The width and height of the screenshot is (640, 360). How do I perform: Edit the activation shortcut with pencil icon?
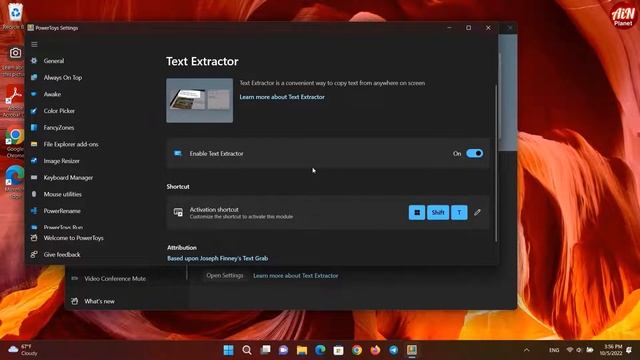click(x=478, y=213)
